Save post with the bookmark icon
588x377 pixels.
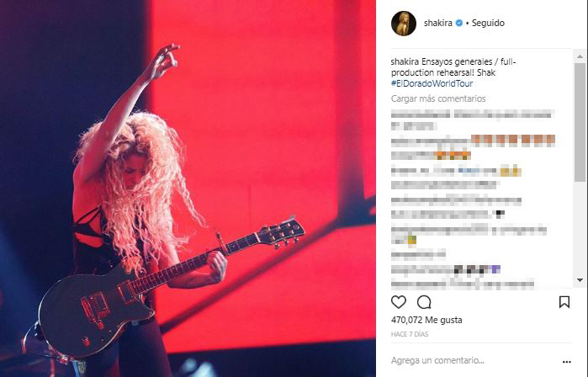tap(564, 302)
